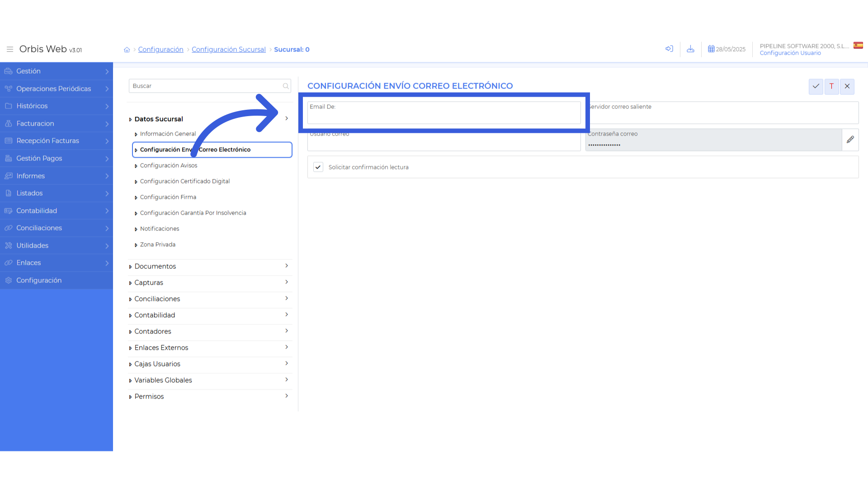This screenshot has height=488, width=868.
Task: Click into the Usuario correo field
Action: (444, 140)
